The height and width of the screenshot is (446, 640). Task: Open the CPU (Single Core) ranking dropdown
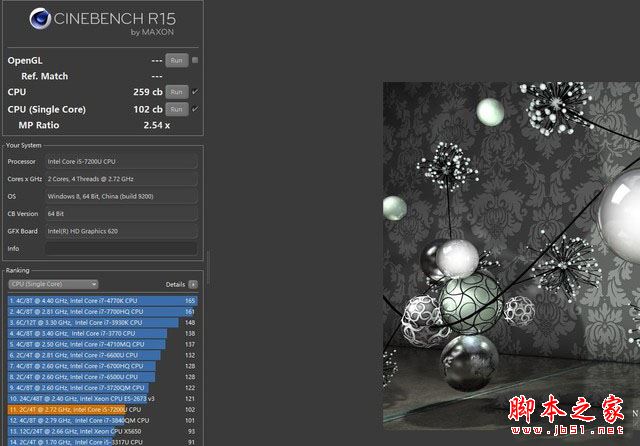[x=53, y=284]
